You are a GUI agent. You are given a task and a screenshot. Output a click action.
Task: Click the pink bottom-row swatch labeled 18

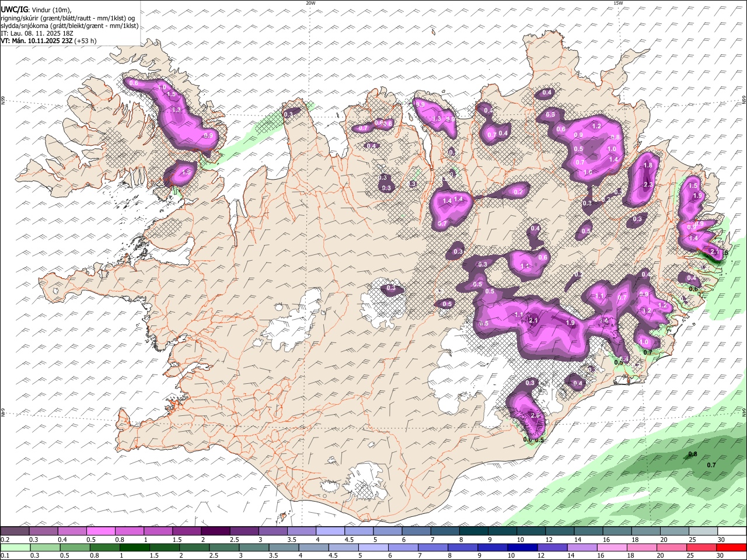click(642, 547)
